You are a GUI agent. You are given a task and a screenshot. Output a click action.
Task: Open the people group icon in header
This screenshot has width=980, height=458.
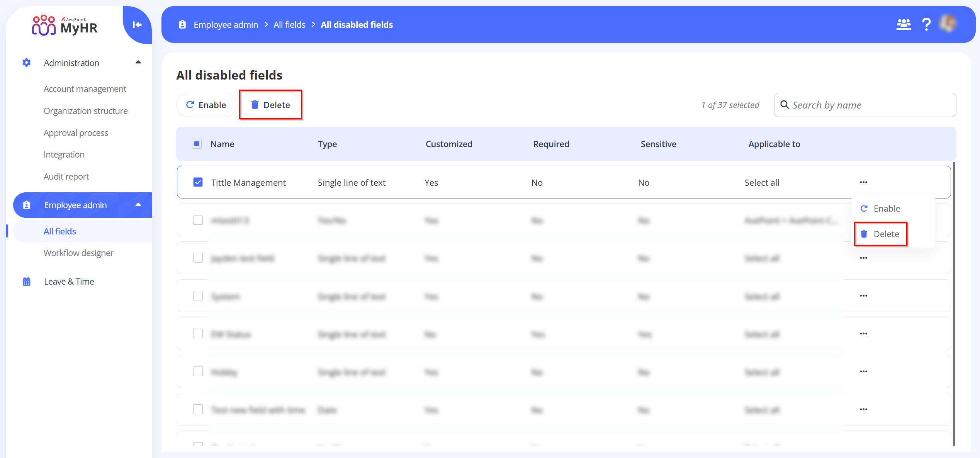904,24
